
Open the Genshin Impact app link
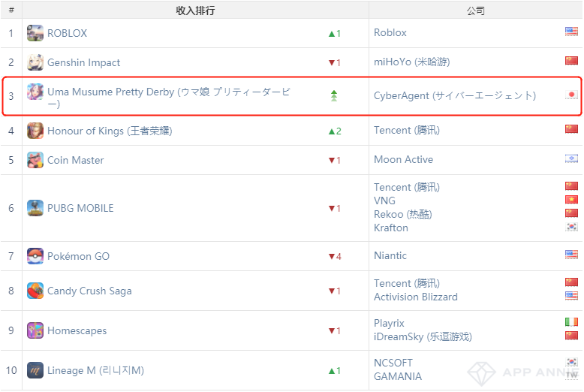pos(83,62)
